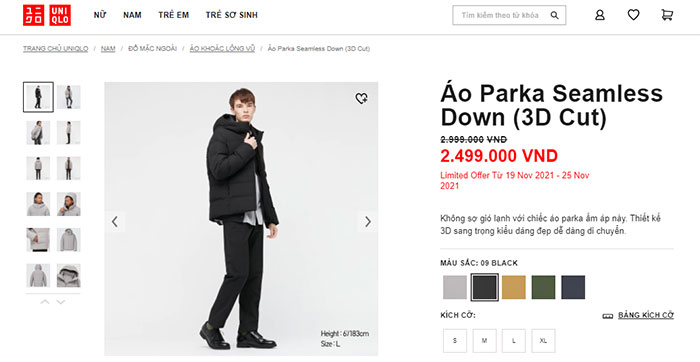Select size XL
Screen dimensions: 700x362
tap(543, 341)
